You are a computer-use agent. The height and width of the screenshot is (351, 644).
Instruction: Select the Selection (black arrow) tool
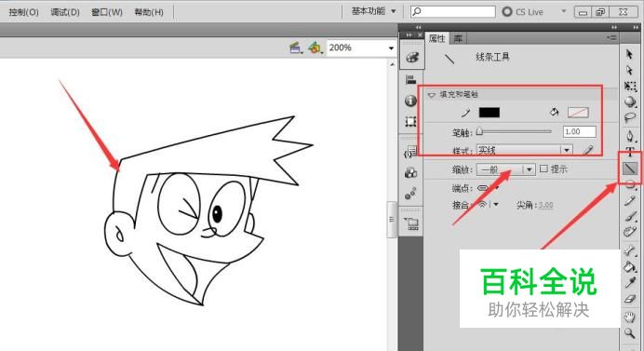[630, 54]
